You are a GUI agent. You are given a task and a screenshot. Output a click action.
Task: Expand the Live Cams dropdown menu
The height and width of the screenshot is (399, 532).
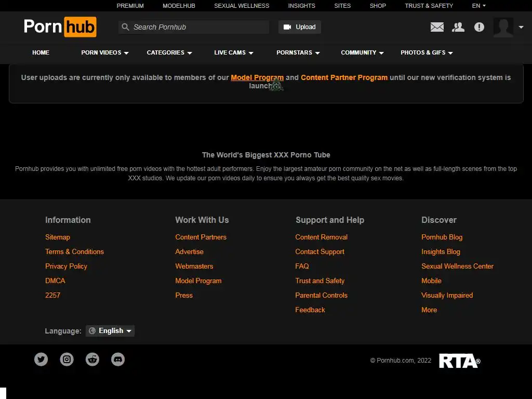point(234,52)
